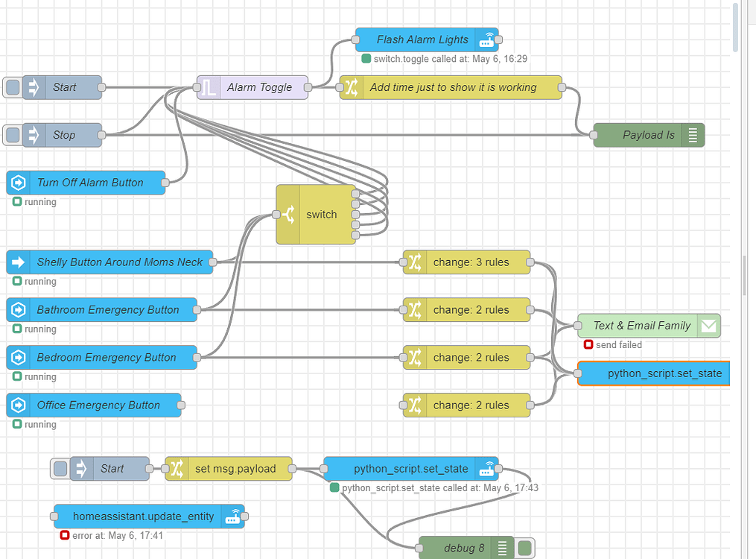Image resolution: width=756 pixels, height=559 pixels.
Task: Click 'switch.toggle called at: May 6, 16:29' status
Action: [x=451, y=59]
